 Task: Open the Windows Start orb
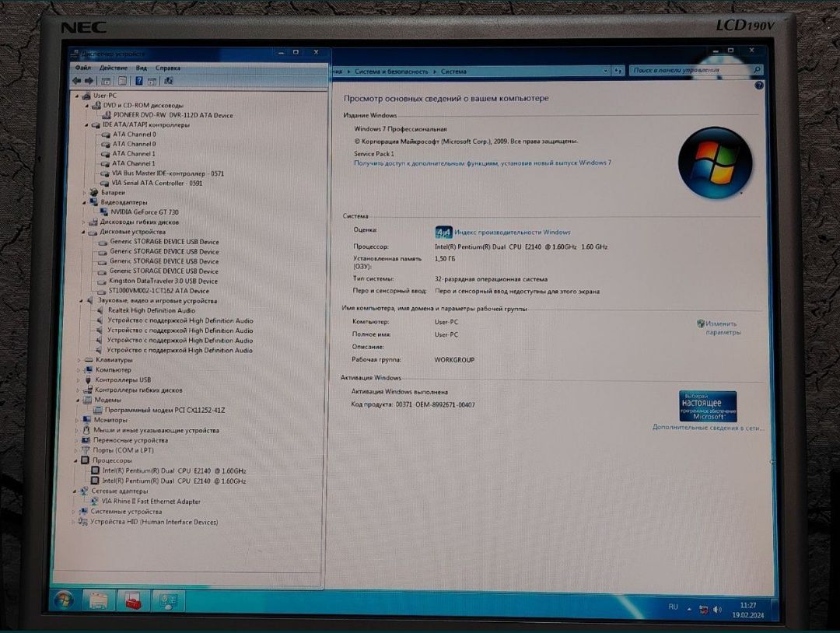65,600
